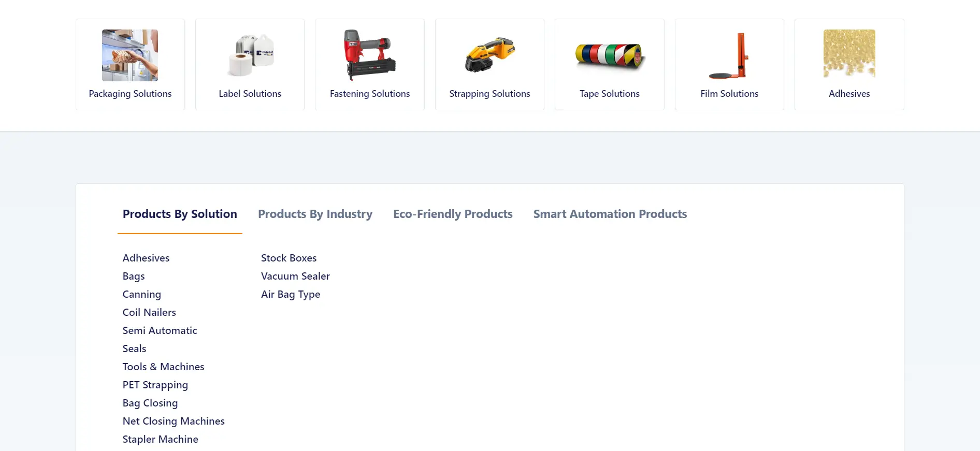This screenshot has width=980, height=451.
Task: Go to the Canning link
Action: point(142,295)
